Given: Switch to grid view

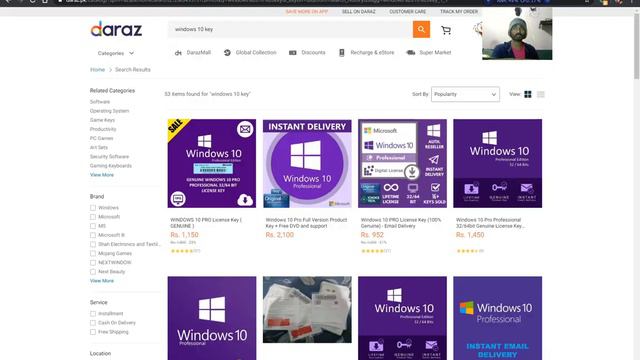Looking at the screenshot, I should coord(528,94).
